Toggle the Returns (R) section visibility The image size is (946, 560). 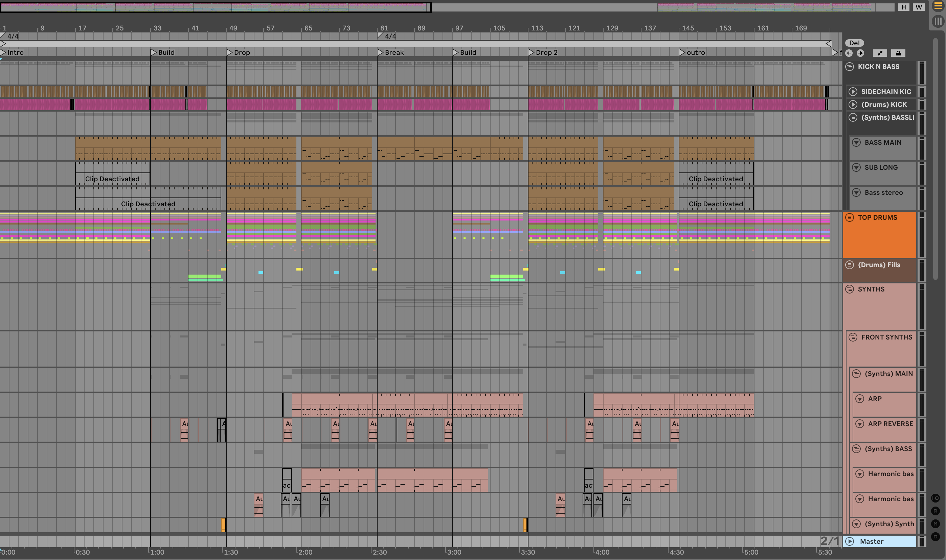tap(935, 511)
